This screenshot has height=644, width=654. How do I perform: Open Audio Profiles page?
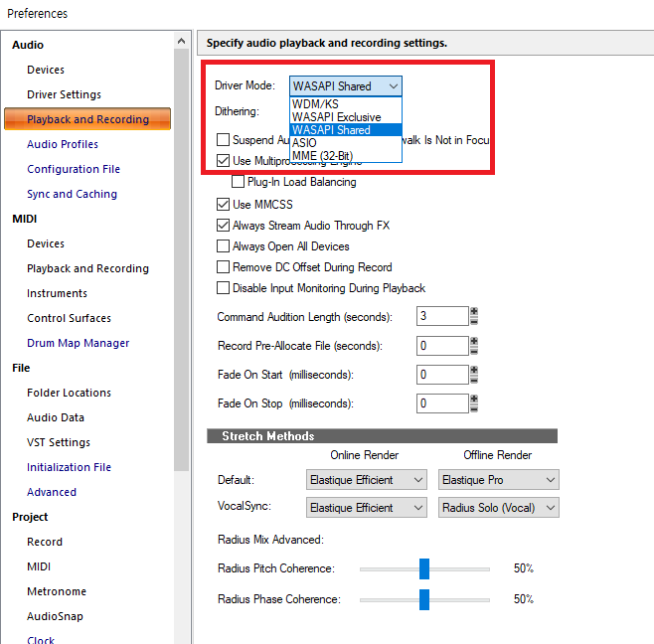tap(63, 144)
